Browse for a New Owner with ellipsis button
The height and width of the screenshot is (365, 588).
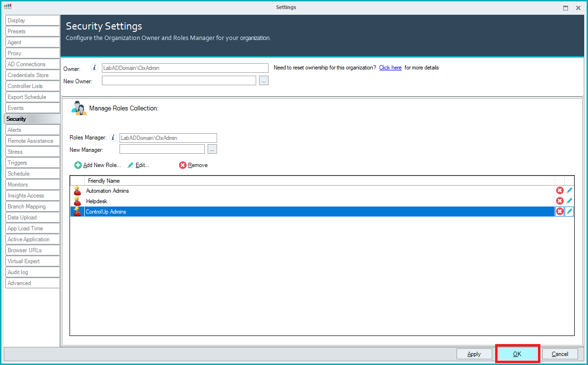pos(264,81)
